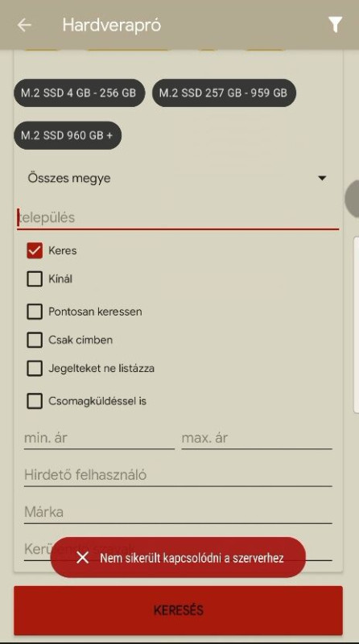Dismiss error toast with X icon
Screen dimensions: 359x644
pyautogui.click(x=83, y=557)
